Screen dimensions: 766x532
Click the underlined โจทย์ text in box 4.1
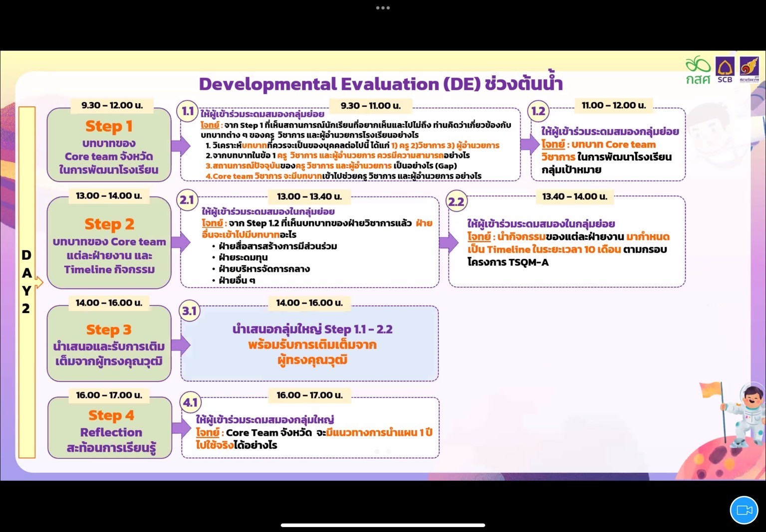point(208,432)
